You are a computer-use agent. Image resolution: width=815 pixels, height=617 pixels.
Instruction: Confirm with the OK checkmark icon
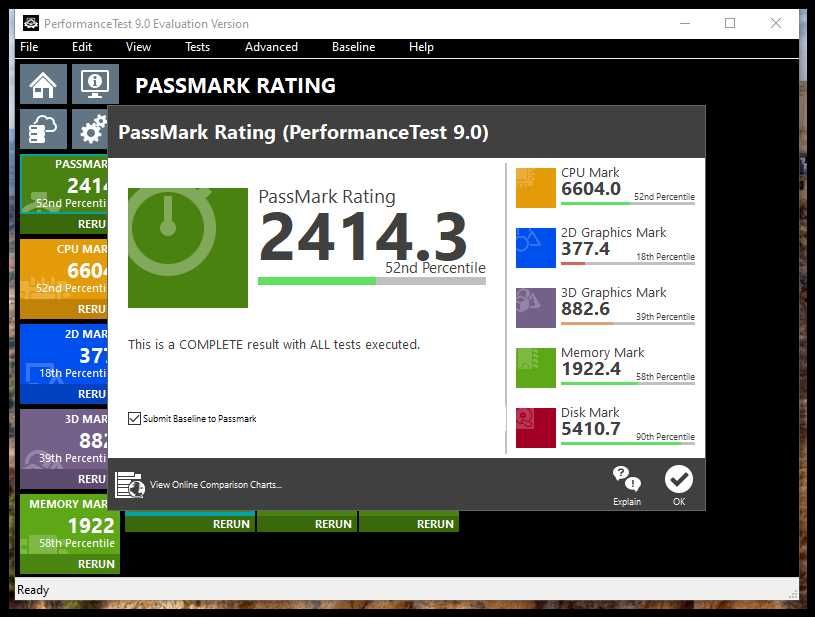pyautogui.click(x=679, y=479)
